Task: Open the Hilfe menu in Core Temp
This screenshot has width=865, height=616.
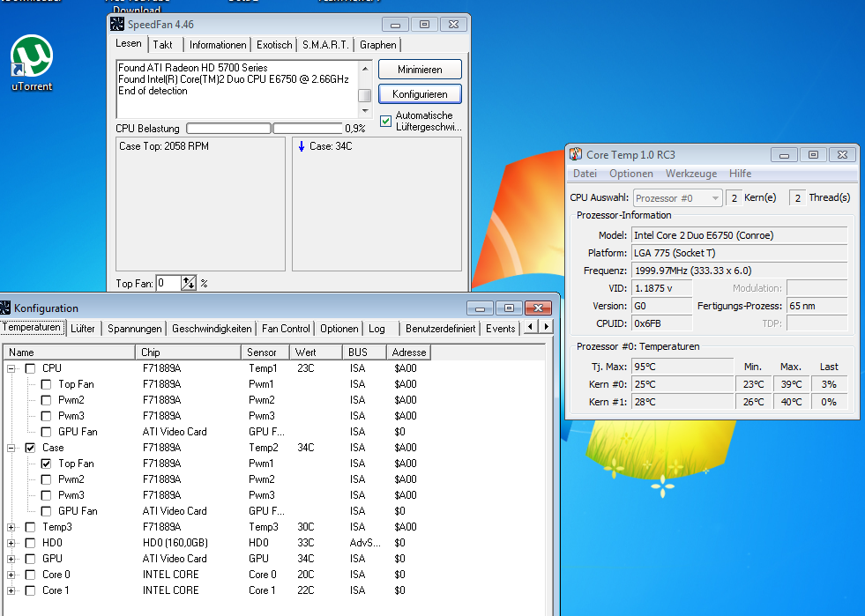Action: pos(741,174)
